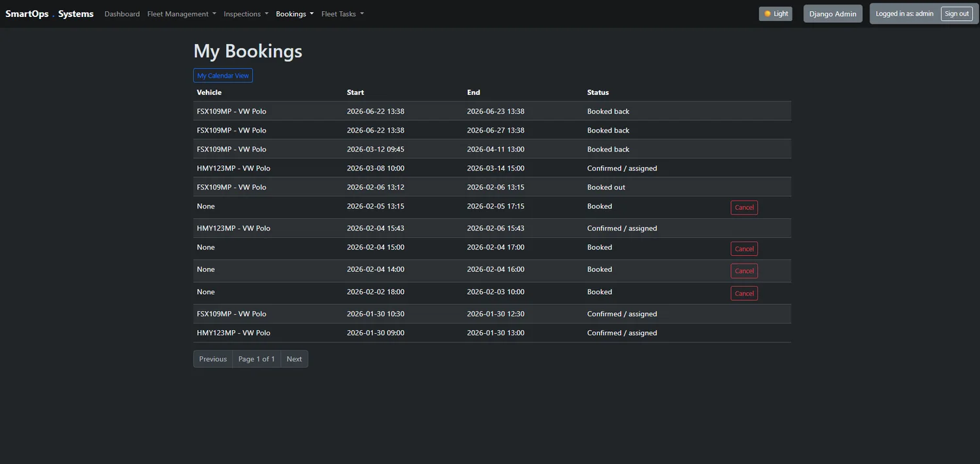Click end time 2026-06-27 13:38

(496, 130)
